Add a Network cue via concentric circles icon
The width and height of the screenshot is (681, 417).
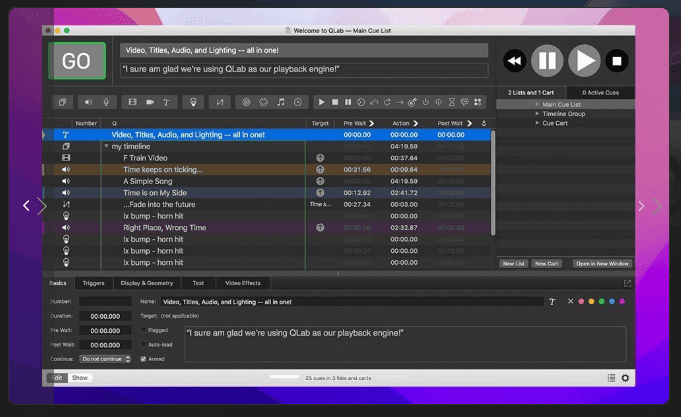click(x=246, y=102)
